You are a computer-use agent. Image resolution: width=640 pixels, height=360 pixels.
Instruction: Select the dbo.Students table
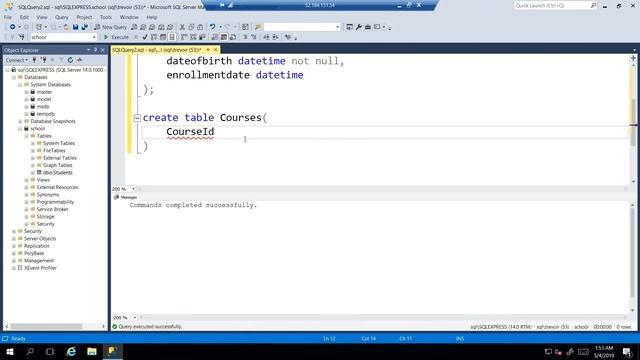click(58, 173)
